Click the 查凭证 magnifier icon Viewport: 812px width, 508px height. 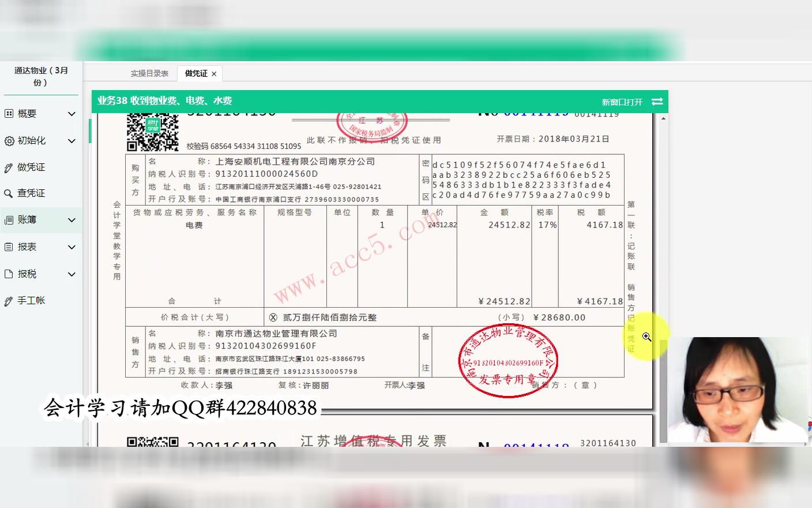pyautogui.click(x=9, y=194)
